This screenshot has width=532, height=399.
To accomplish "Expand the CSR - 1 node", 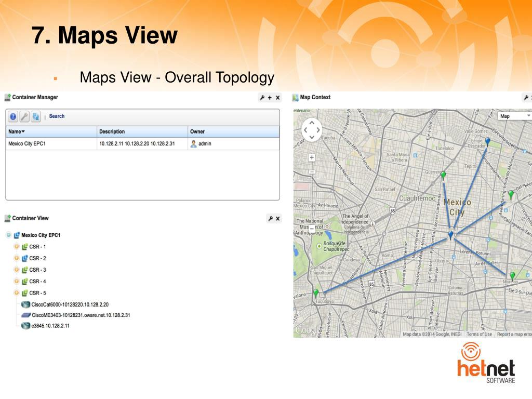I will coord(16,247).
